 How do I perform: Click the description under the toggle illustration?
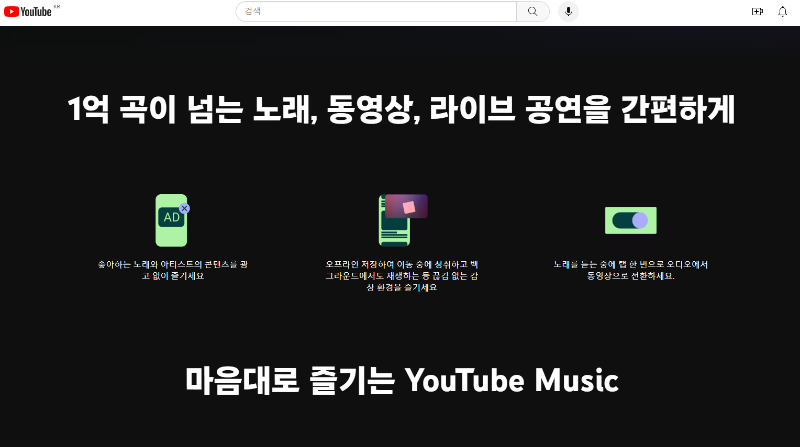(631, 270)
